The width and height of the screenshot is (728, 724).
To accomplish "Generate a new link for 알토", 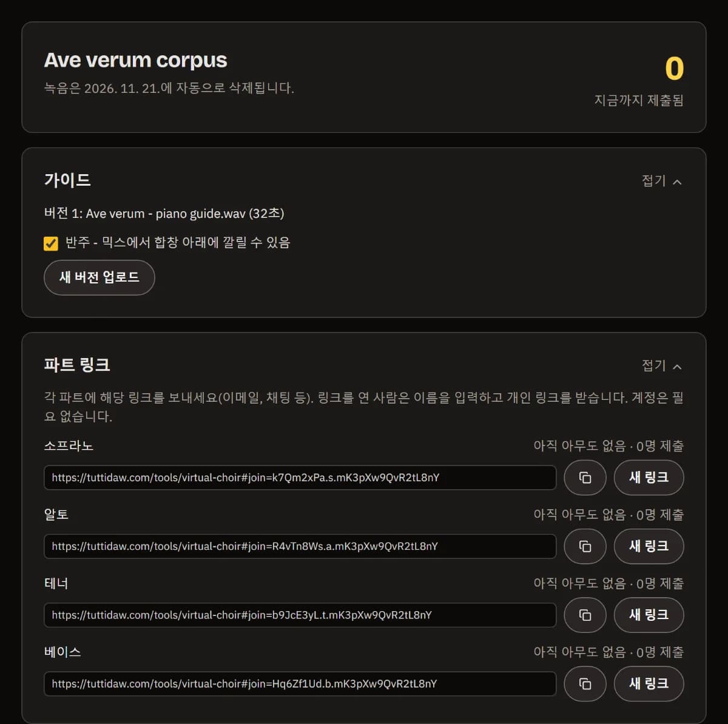I will tap(649, 546).
